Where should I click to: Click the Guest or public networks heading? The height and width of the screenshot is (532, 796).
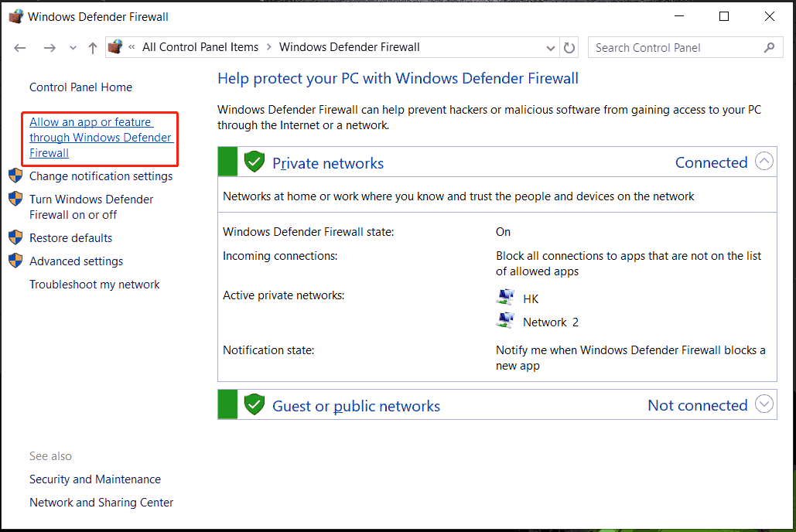pos(357,406)
